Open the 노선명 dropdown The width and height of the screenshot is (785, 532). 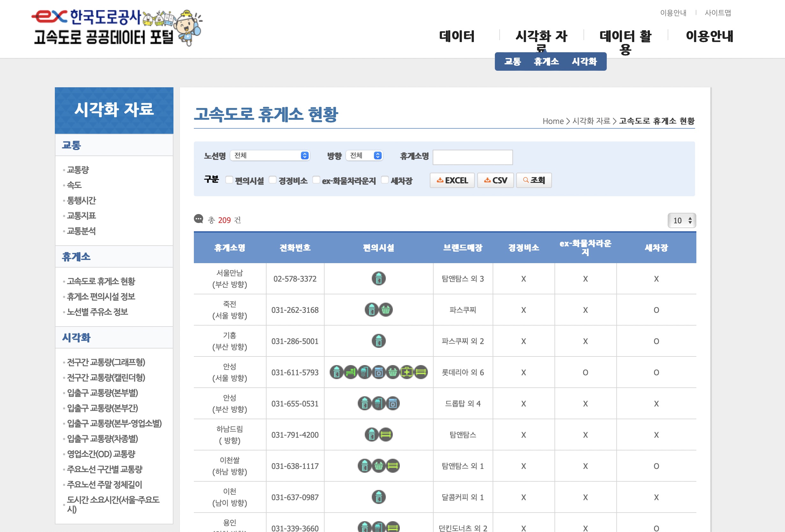click(x=270, y=155)
